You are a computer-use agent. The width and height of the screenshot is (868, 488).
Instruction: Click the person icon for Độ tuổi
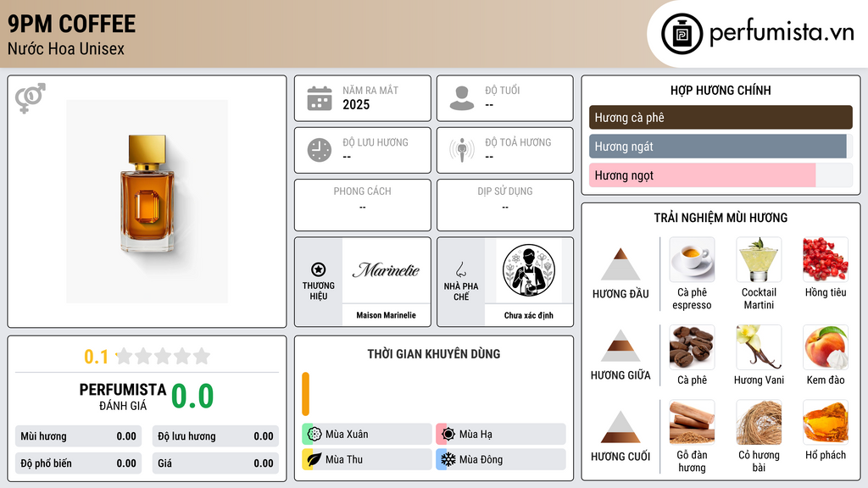point(462,98)
